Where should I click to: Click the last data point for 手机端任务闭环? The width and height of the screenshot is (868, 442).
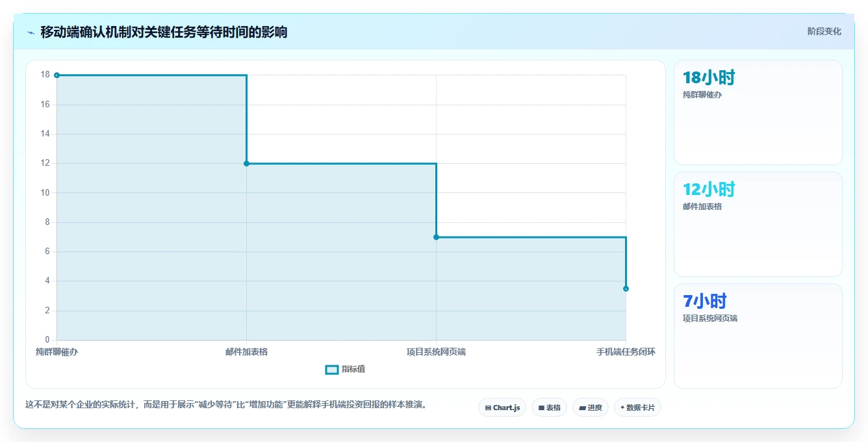click(626, 289)
